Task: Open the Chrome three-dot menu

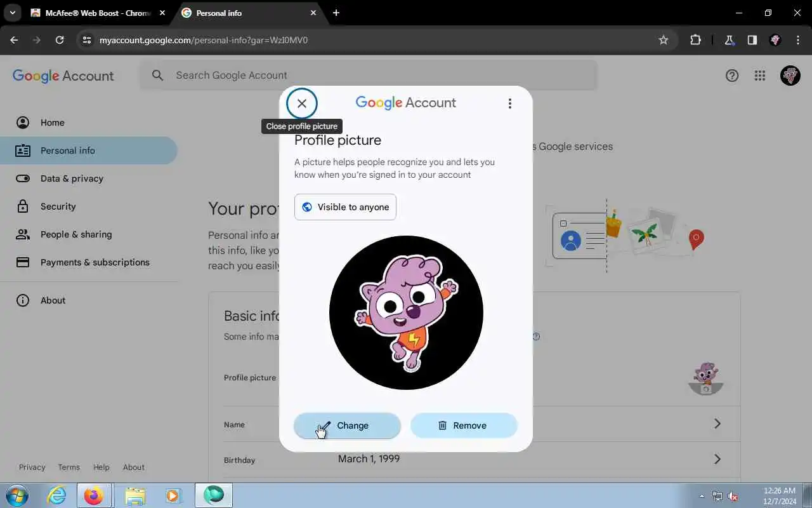Action: [797, 40]
